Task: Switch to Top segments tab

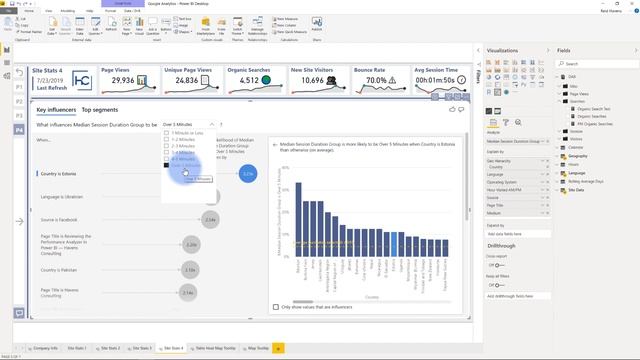Action: click(100, 110)
